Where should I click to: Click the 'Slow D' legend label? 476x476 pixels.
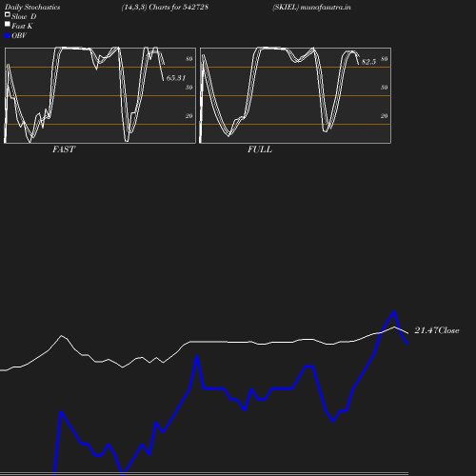(24, 16)
